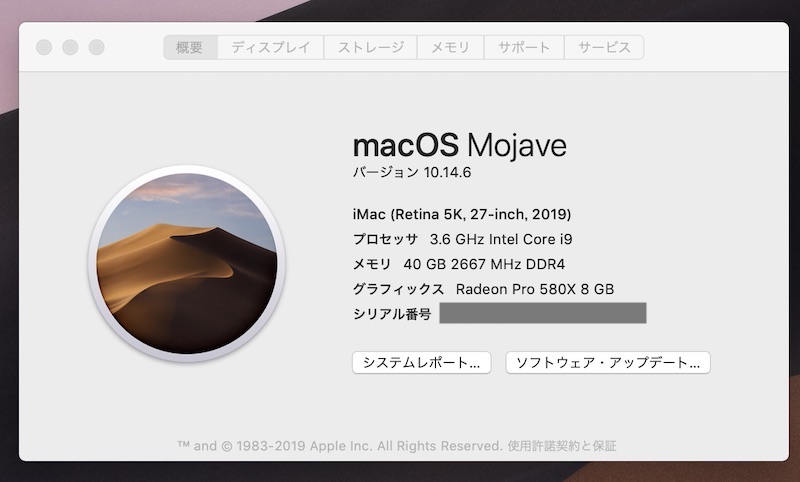Screen dimensions: 800x482
Task: Launch ソフトウェア・アップデート... button
Action: [608, 363]
